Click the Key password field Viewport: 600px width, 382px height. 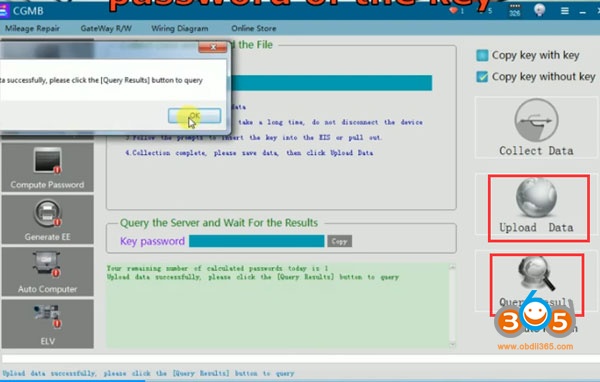[256, 241]
